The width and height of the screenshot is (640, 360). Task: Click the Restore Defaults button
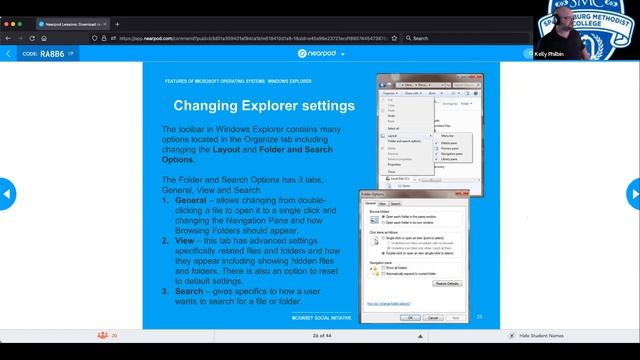coord(447,283)
